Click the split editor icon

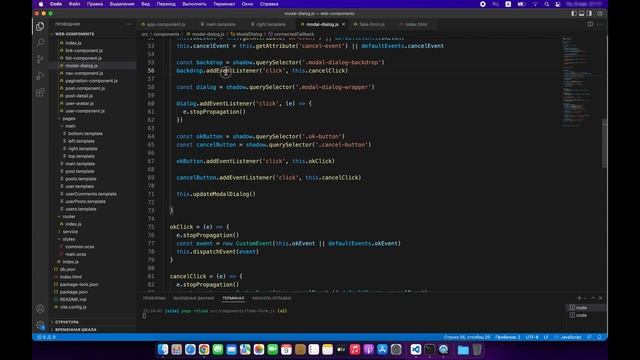[x=590, y=24]
